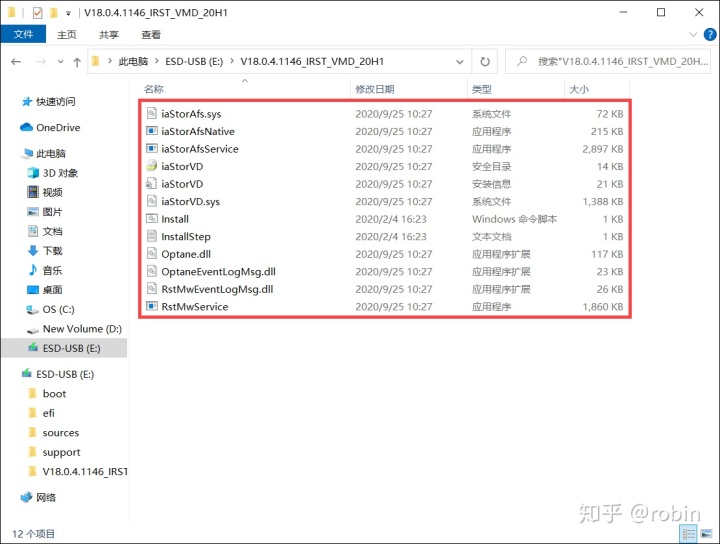Sort by 修改日期 column header
This screenshot has width=720, height=544.
[375, 89]
